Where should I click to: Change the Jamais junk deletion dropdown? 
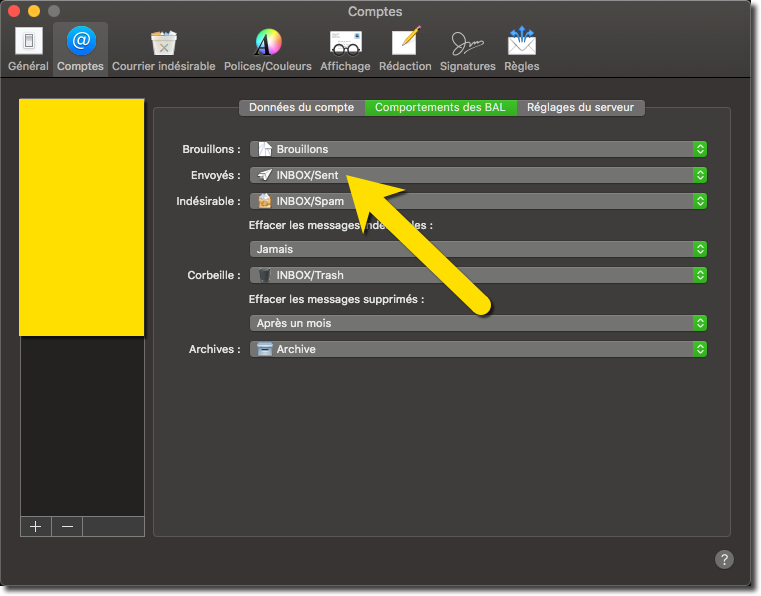click(478, 249)
